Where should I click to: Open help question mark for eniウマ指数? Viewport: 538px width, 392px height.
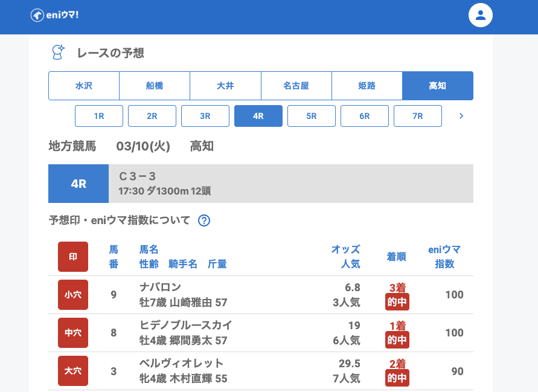[204, 220]
